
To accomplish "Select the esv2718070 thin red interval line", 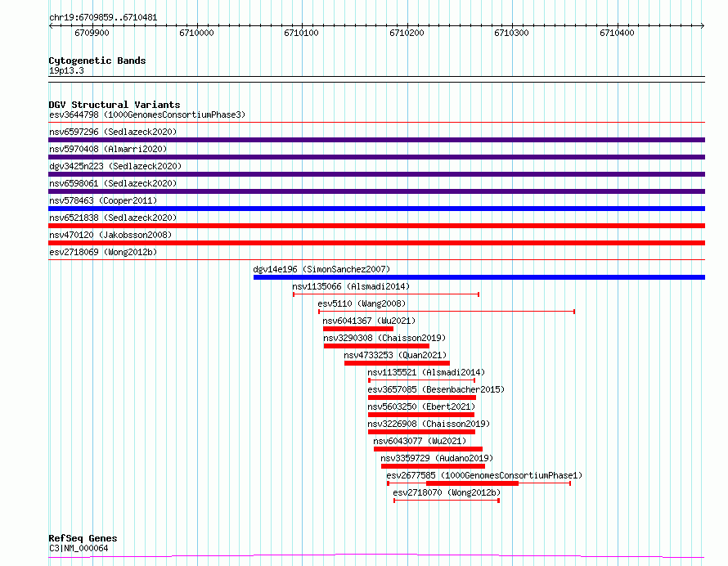I will coord(447,501).
